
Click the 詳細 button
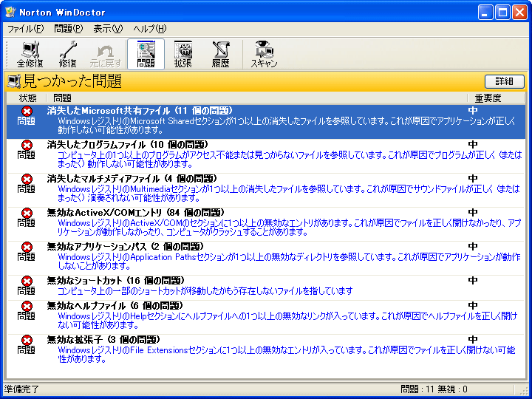point(504,81)
